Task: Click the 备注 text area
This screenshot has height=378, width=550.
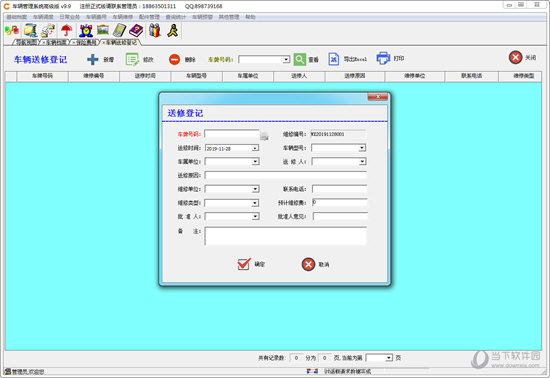Action: pos(286,236)
